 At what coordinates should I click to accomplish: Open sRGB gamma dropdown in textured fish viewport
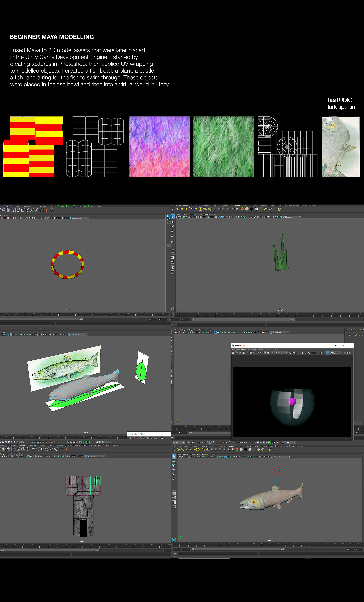point(282,457)
